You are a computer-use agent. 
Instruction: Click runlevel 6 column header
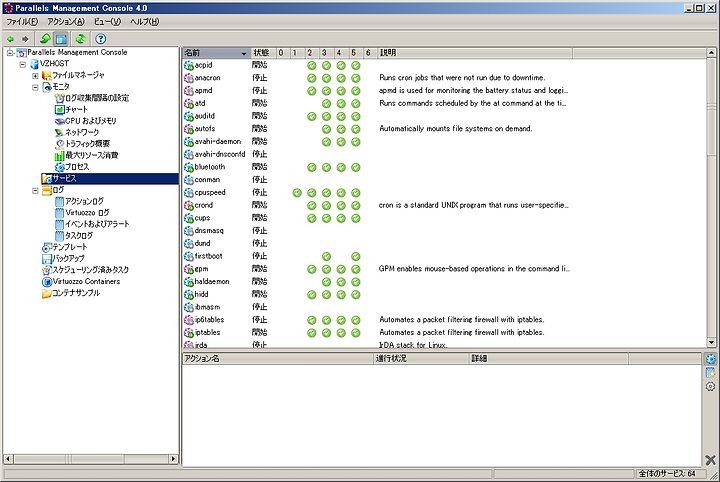point(369,53)
